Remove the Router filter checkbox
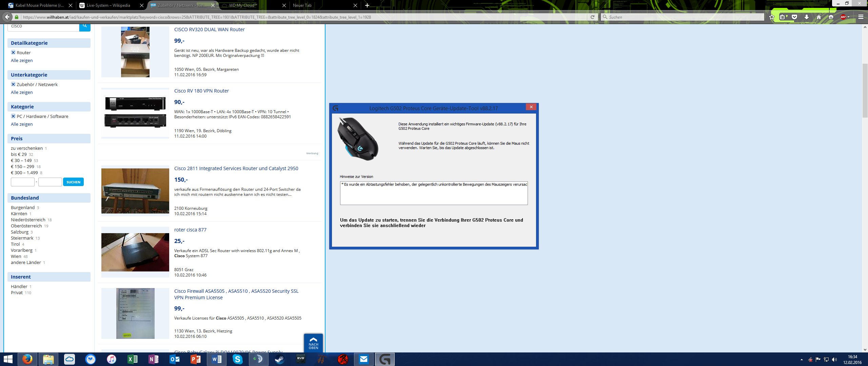 point(13,53)
